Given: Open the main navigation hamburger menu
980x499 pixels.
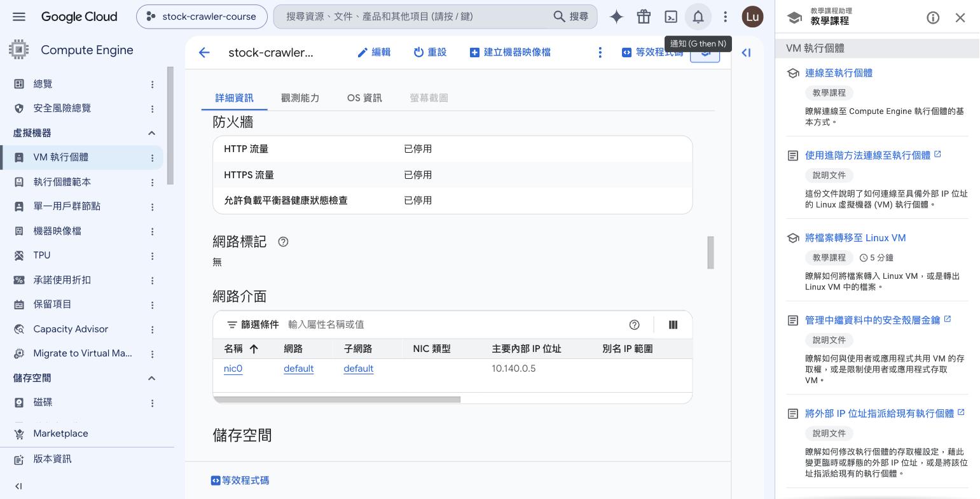Looking at the screenshot, I should [19, 17].
